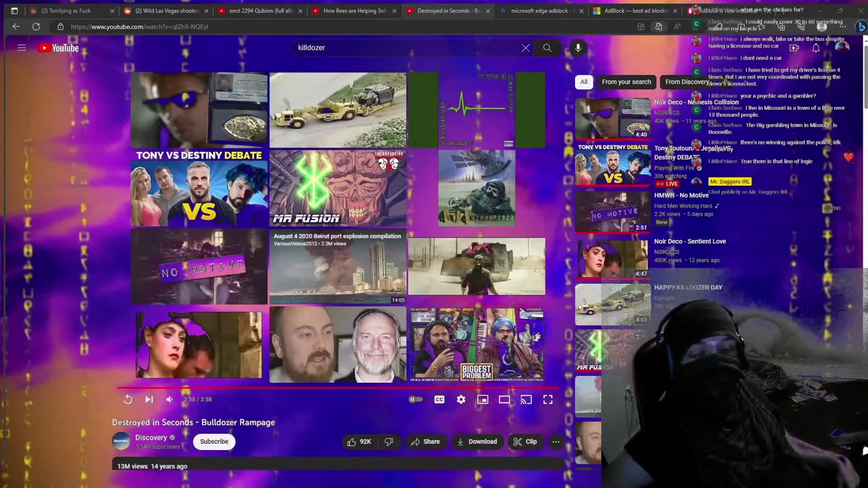
Task: Open the YouTube notifications bell
Action: (816, 48)
